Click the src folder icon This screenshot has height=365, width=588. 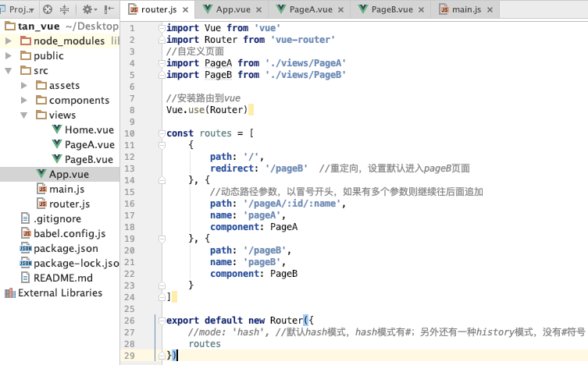click(x=26, y=70)
